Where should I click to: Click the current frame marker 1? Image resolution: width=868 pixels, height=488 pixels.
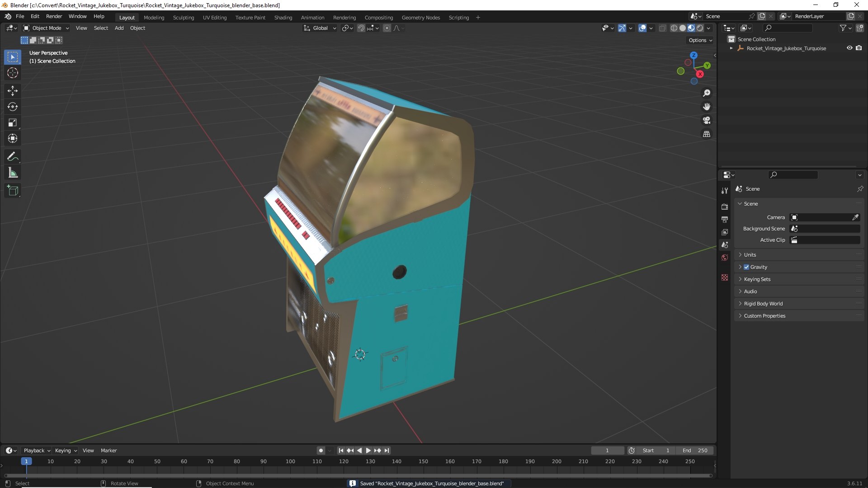[26, 461]
